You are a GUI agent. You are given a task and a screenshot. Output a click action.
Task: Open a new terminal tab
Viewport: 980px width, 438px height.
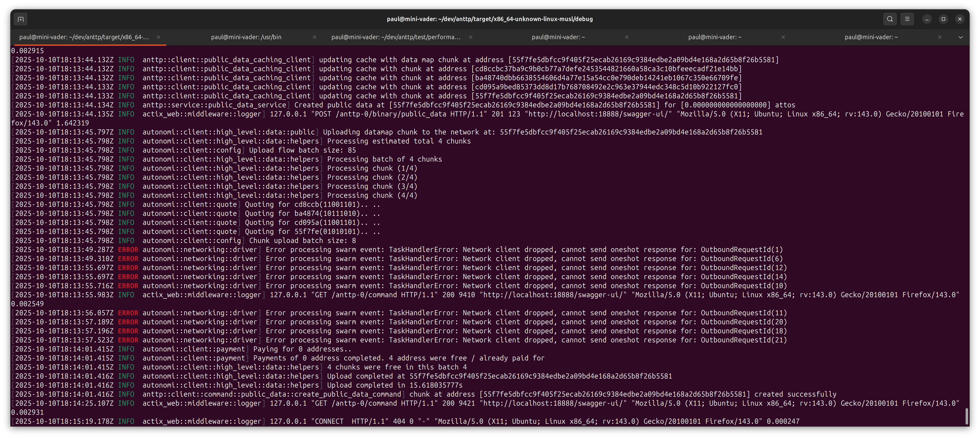pyautogui.click(x=21, y=19)
